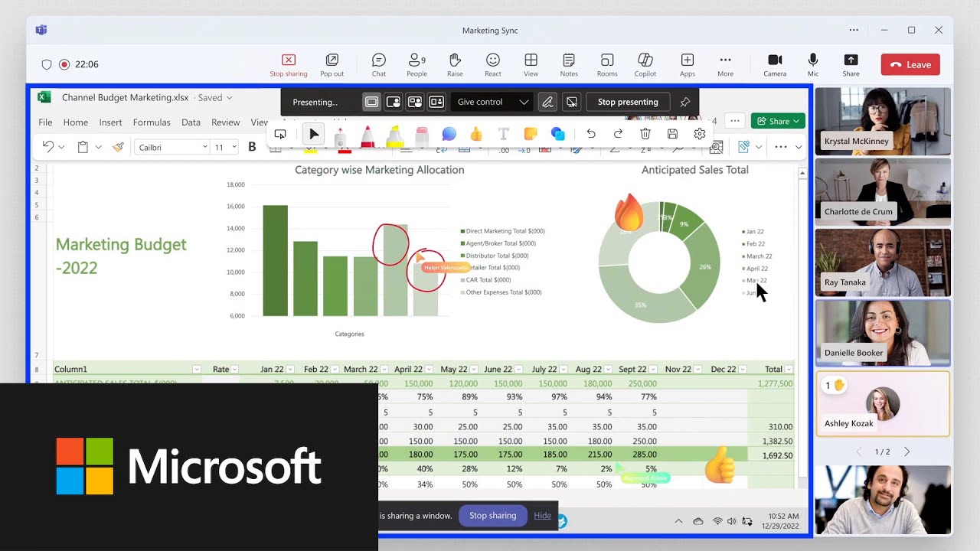Add Apps to the meeting
980x551 pixels.
[x=688, y=65]
